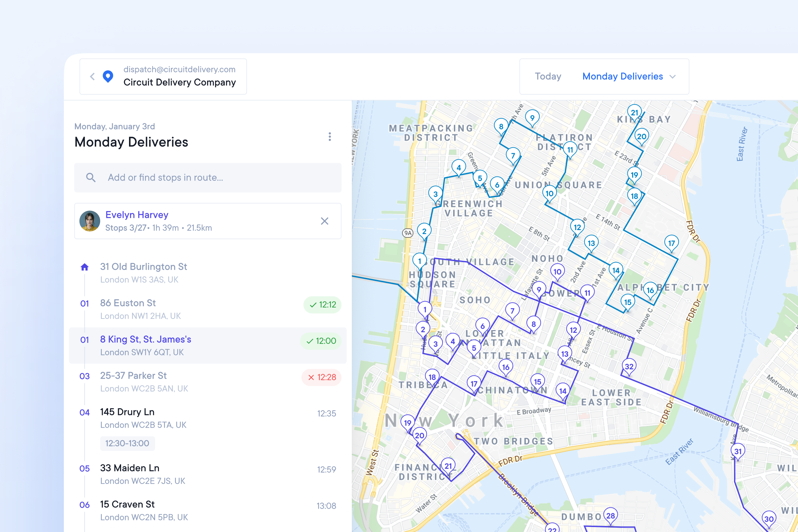Click purple map pin 7 in Soho

(x=512, y=311)
